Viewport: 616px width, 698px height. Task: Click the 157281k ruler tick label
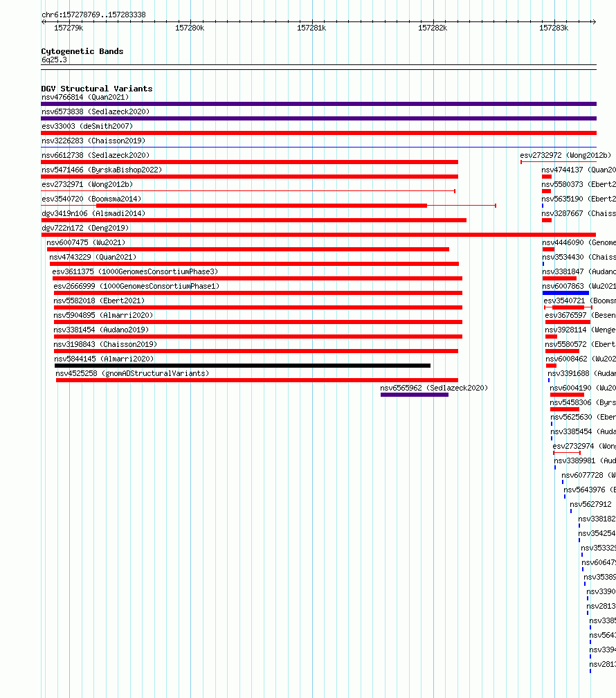coord(311,28)
